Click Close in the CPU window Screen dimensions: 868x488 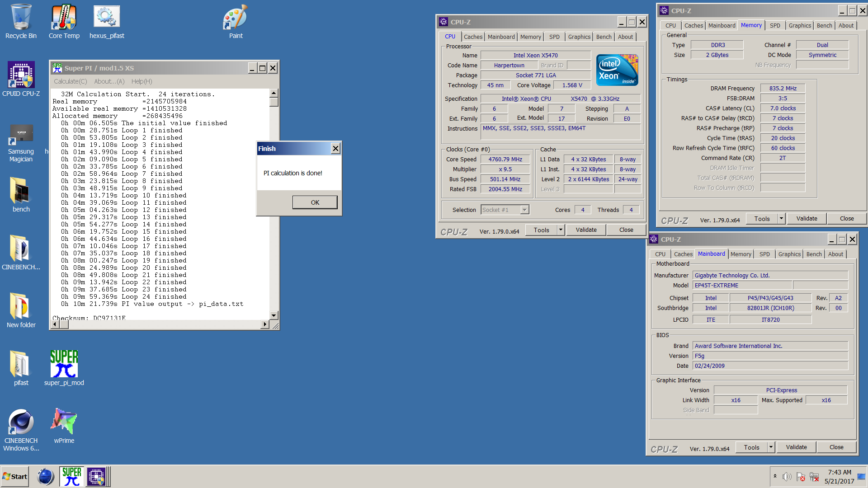pyautogui.click(x=626, y=230)
